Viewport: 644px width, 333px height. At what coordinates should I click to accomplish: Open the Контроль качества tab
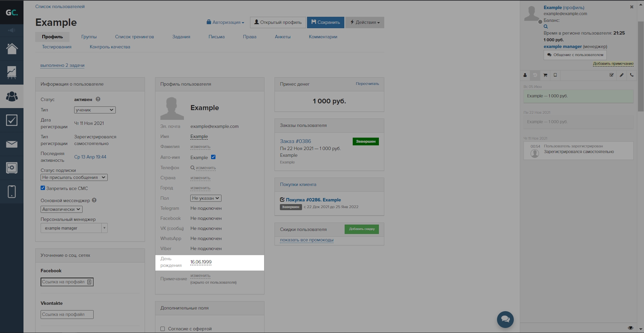[x=110, y=47]
